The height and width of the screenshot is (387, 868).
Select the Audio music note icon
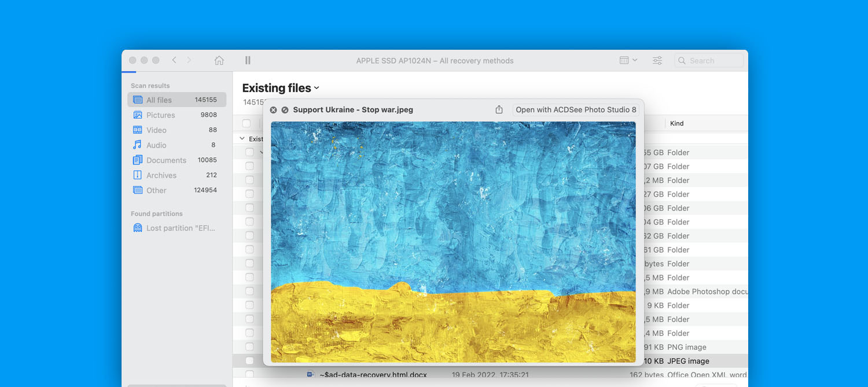(138, 145)
